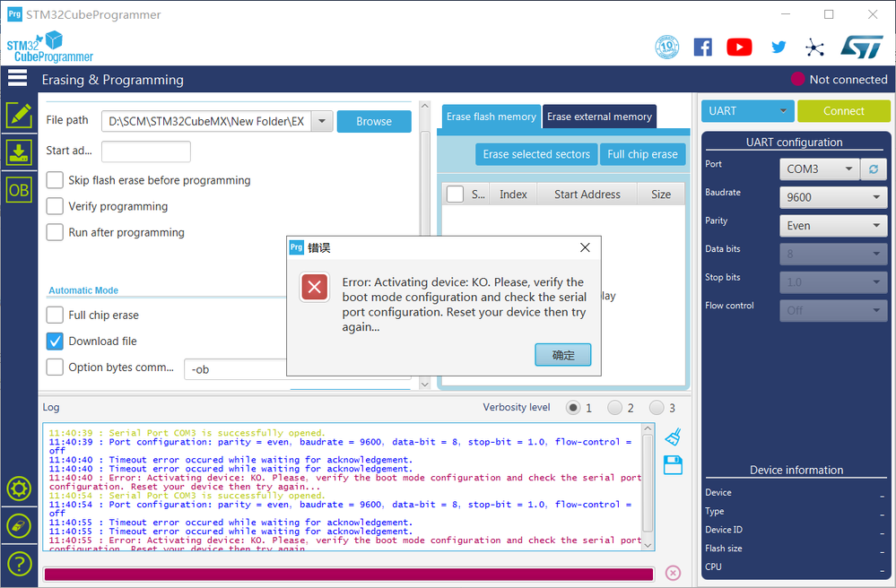This screenshot has height=588, width=896.
Task: Open the COM3 port dropdown
Action: click(820, 169)
